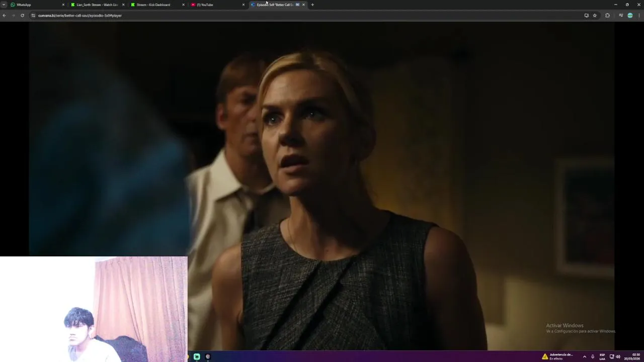Close the WhatsApp tab
This screenshot has width=644, height=362.
pyautogui.click(x=63, y=5)
